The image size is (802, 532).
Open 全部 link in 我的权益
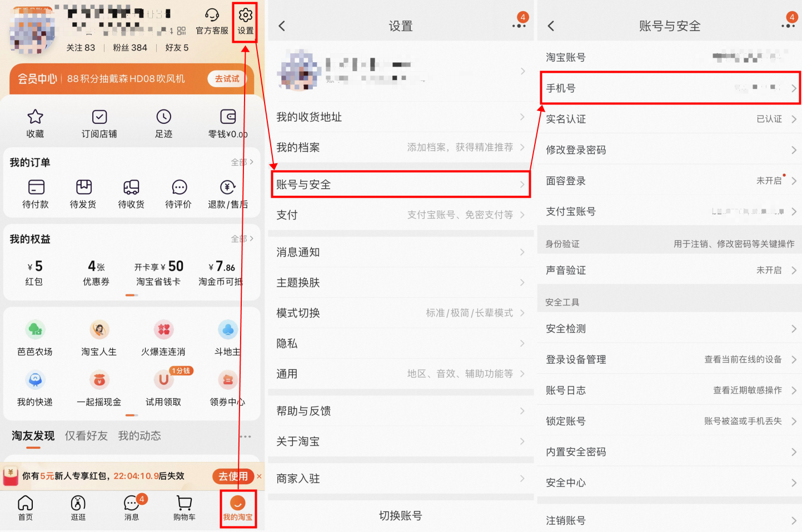tap(242, 239)
